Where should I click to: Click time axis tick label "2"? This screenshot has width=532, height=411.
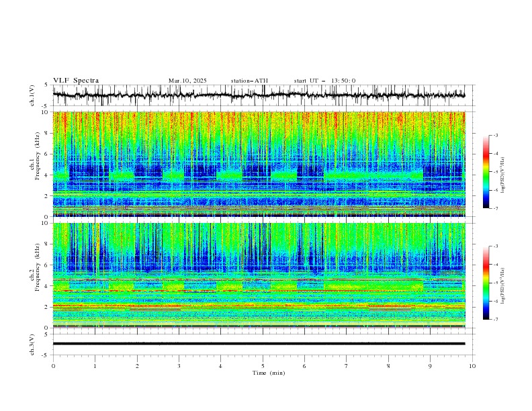137,366
